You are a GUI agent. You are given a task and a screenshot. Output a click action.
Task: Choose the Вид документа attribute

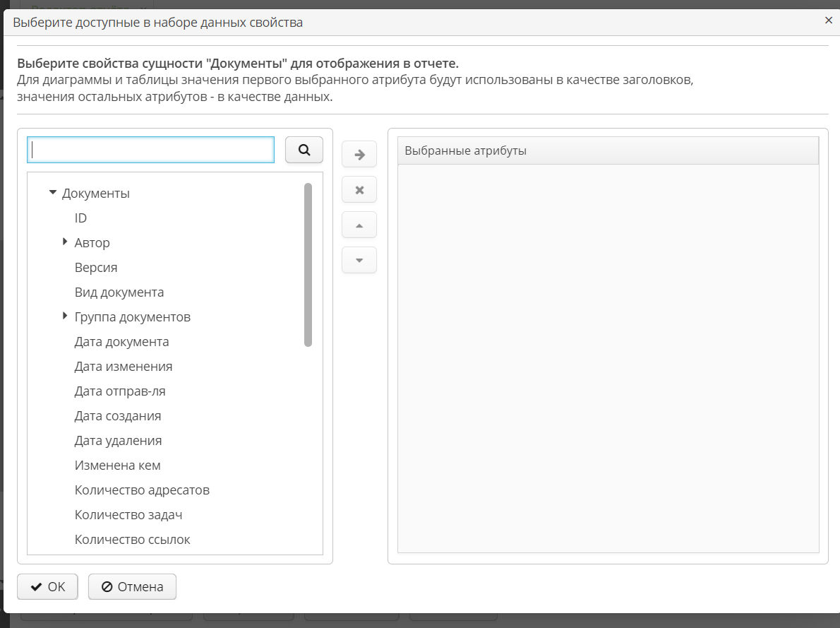pos(119,292)
